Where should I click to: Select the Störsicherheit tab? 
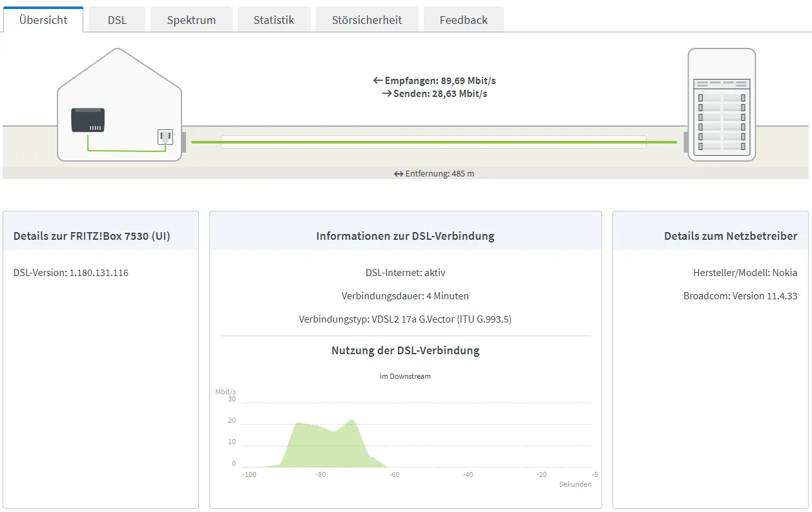pos(367,20)
